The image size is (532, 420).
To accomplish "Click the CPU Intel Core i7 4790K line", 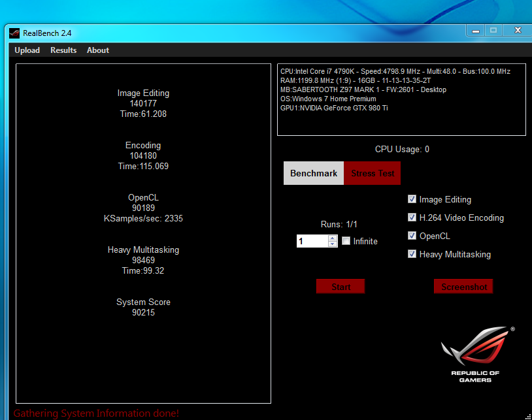I will [395, 72].
